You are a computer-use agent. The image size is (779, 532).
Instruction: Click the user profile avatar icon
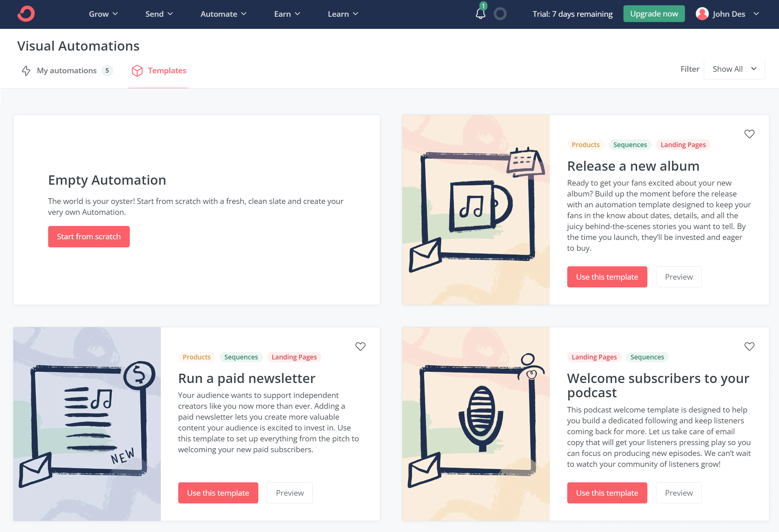pos(703,14)
